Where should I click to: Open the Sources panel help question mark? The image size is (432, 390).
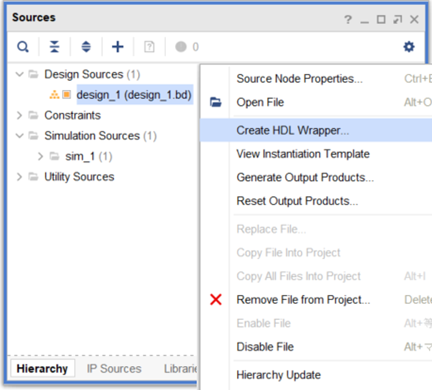(348, 19)
